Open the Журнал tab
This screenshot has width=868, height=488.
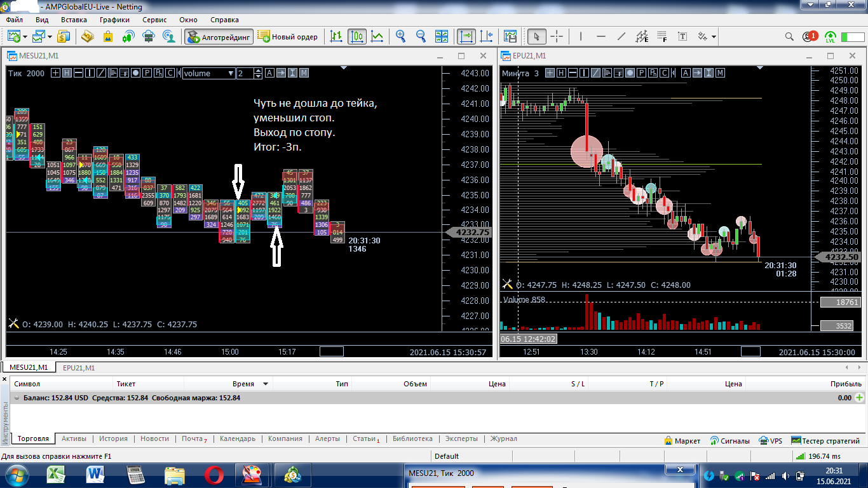point(503,438)
